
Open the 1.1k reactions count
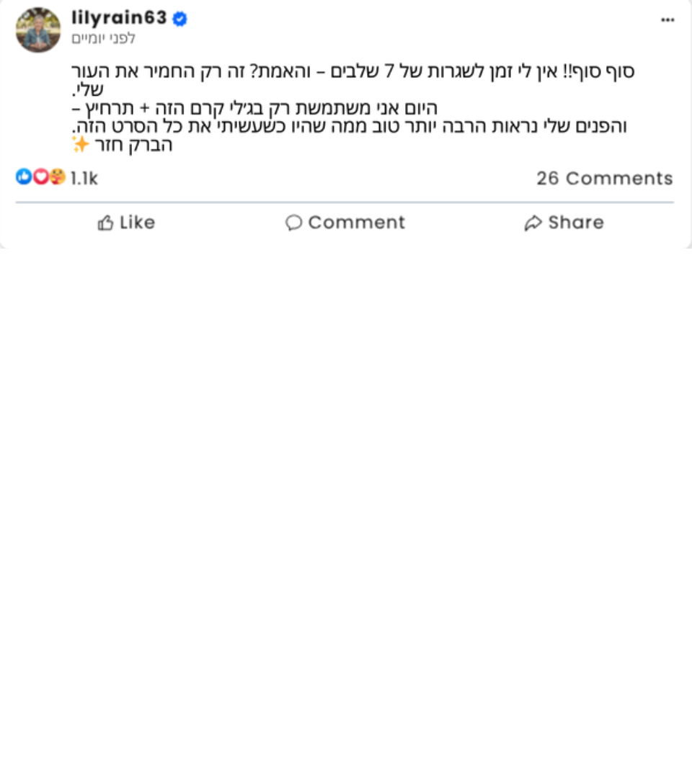coord(84,178)
